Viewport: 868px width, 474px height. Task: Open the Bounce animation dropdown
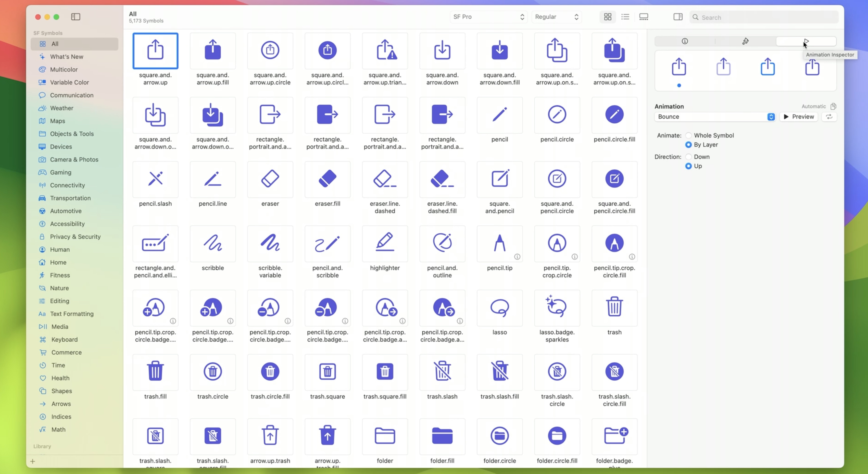coord(714,117)
